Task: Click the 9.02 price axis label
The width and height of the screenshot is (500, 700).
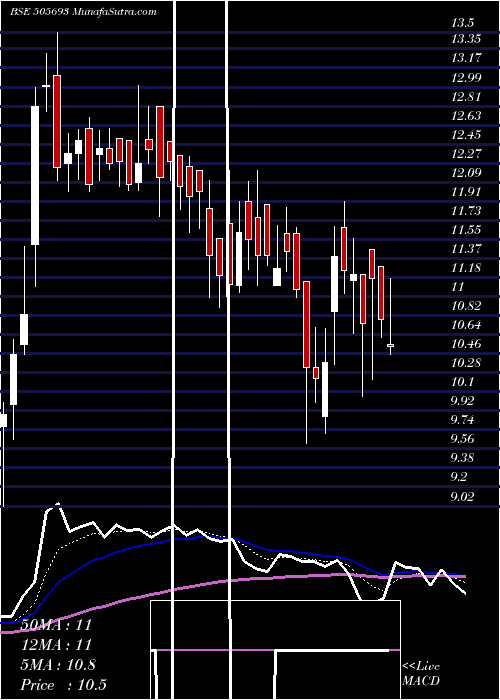Action: (462, 495)
